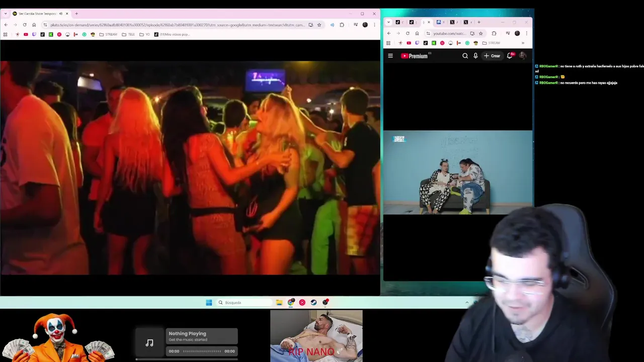Screen dimensions: 644x362
Task: Open File Explorer from the Windows taskbar
Action: pos(279,302)
